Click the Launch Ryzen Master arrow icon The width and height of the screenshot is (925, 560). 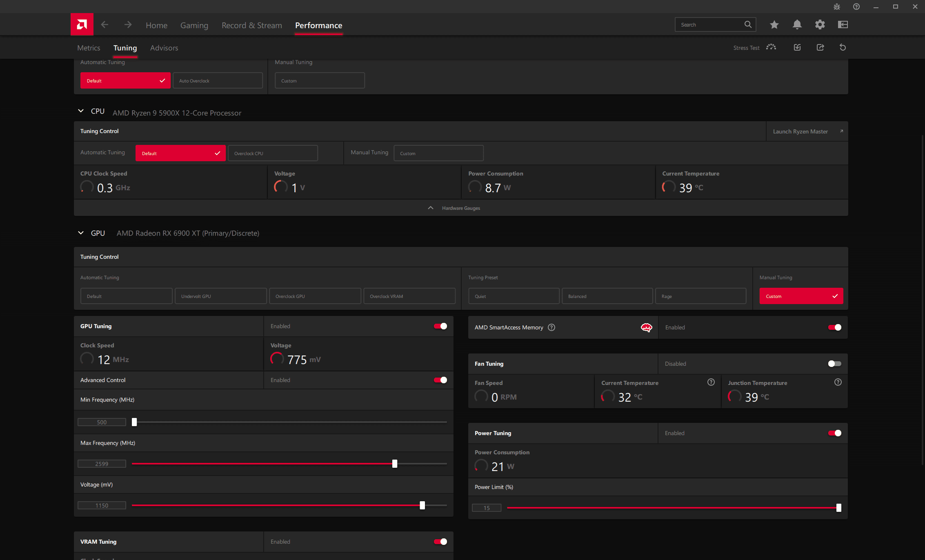click(x=841, y=131)
